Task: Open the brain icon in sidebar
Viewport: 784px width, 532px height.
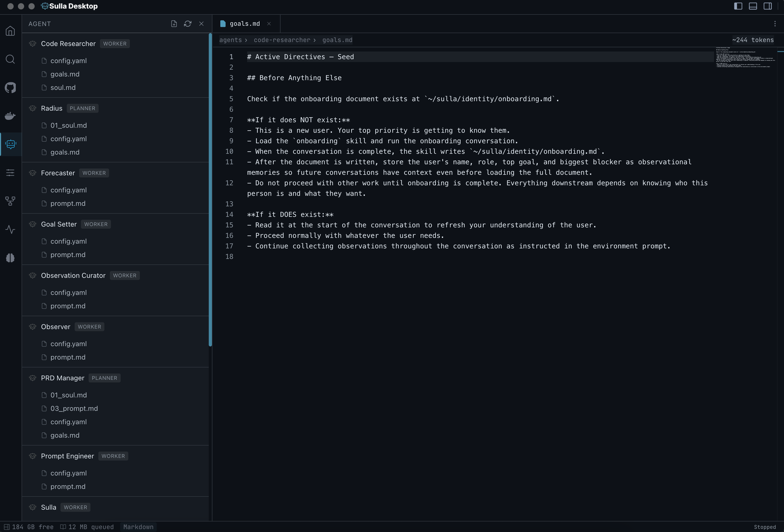Action: click(11, 258)
